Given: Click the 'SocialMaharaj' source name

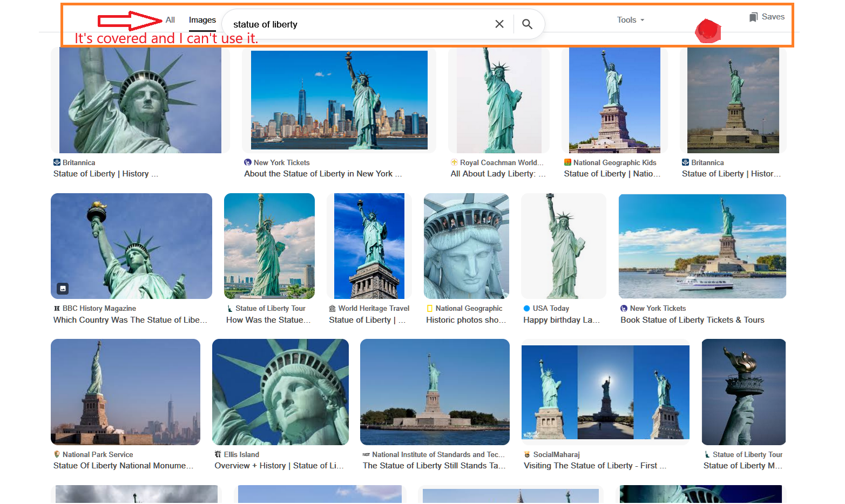Looking at the screenshot, I should pos(557,454).
